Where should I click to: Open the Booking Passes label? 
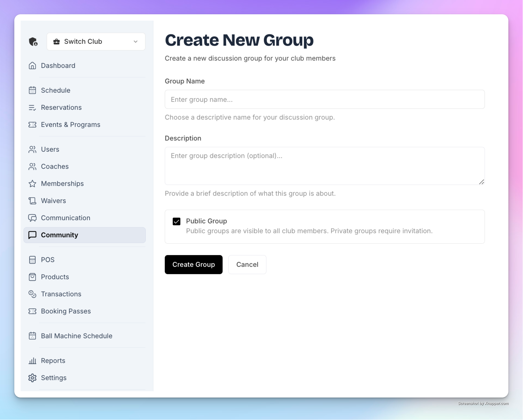pyautogui.click(x=66, y=311)
